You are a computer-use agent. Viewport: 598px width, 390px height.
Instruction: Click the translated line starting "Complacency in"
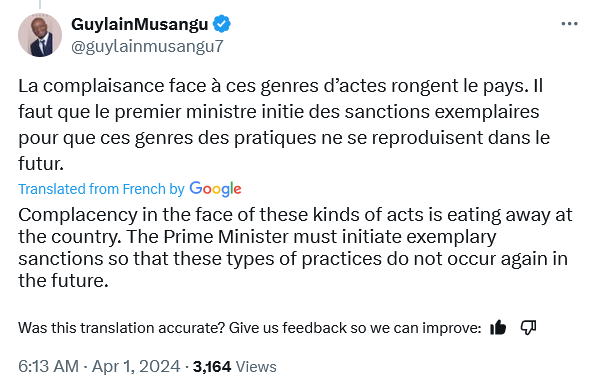pos(295,215)
